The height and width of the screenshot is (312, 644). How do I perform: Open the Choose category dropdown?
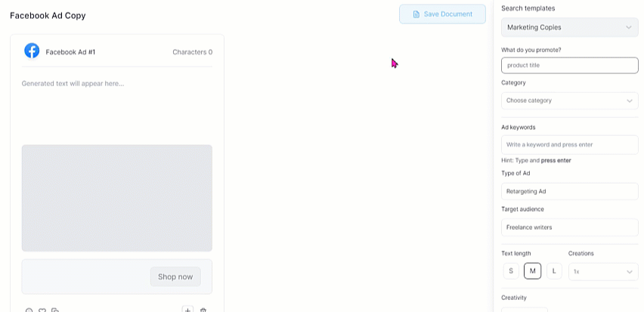(570, 100)
